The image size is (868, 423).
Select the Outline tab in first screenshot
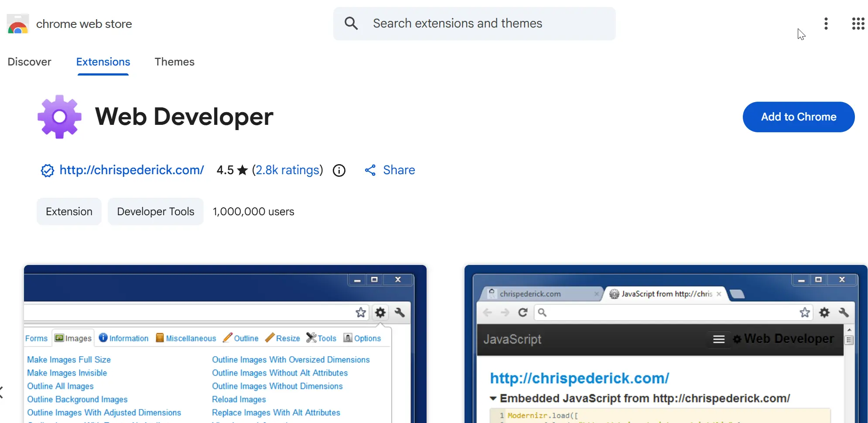tap(241, 338)
